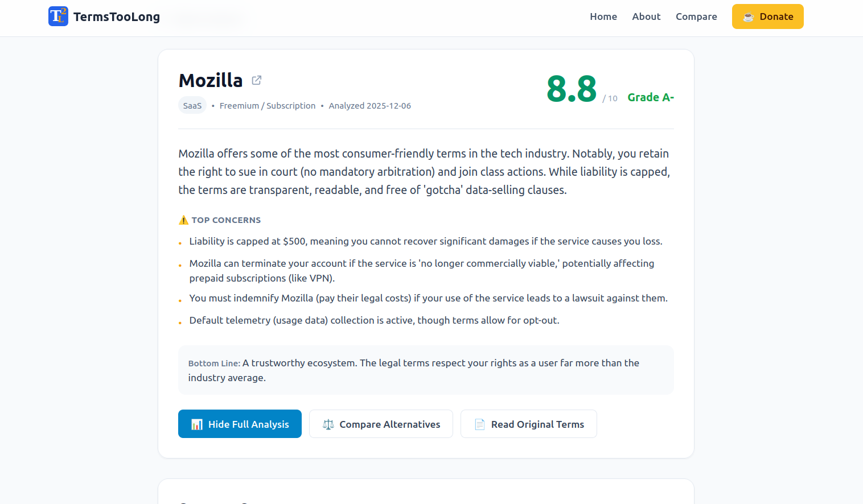Viewport: 863px width, 504px height.
Task: Open the external link icon beside Mozilla
Action: pos(257,80)
